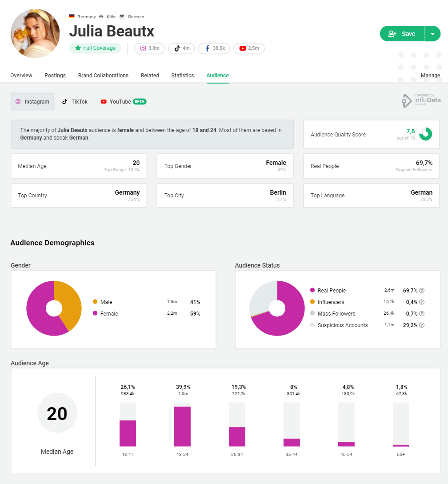Open the TikTok 4m followers badge
Viewport: 448px width, 484px height.
coord(181,48)
